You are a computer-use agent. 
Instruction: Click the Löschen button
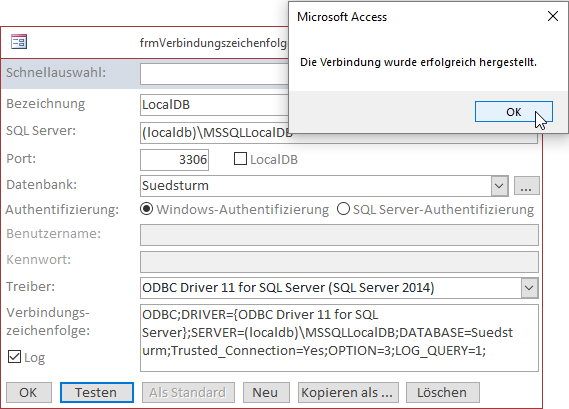click(x=443, y=392)
